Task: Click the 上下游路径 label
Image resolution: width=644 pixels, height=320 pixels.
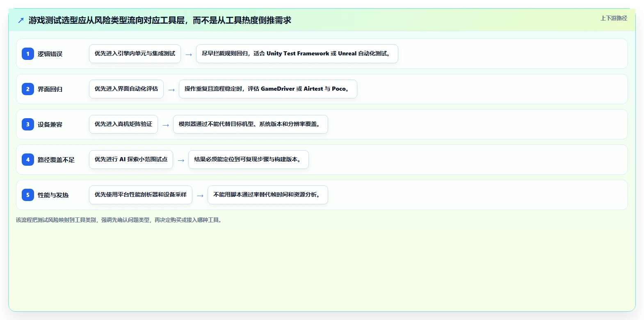Action: point(614,18)
